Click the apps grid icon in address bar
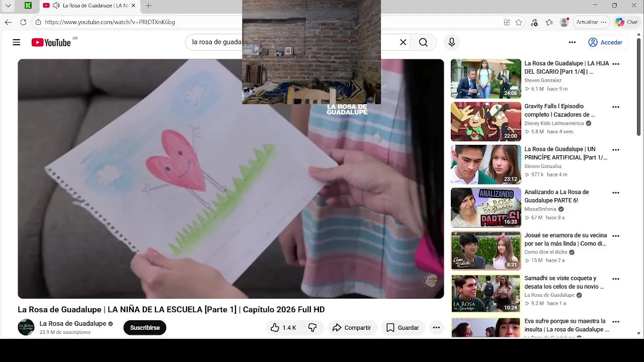The width and height of the screenshot is (644, 362). (507, 22)
